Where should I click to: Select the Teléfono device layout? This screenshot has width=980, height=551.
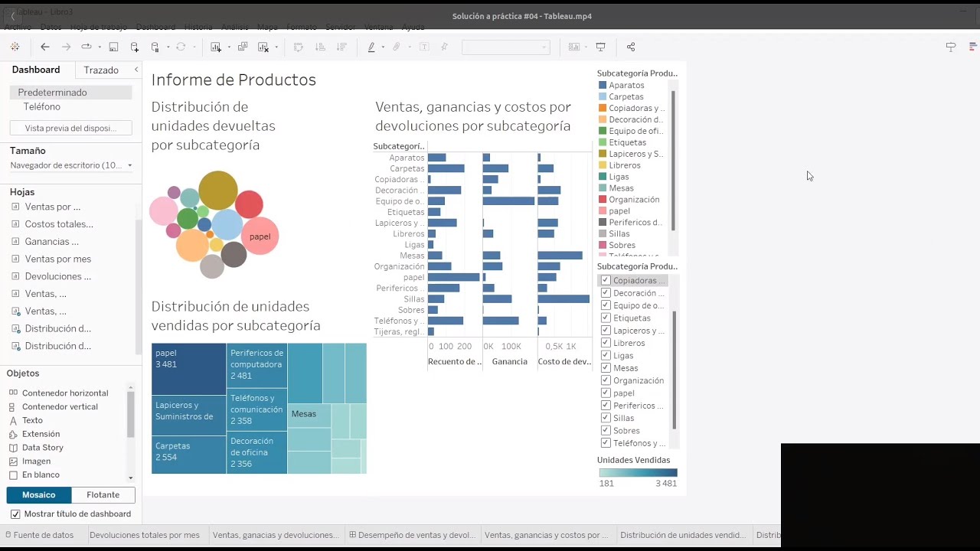pyautogui.click(x=42, y=106)
